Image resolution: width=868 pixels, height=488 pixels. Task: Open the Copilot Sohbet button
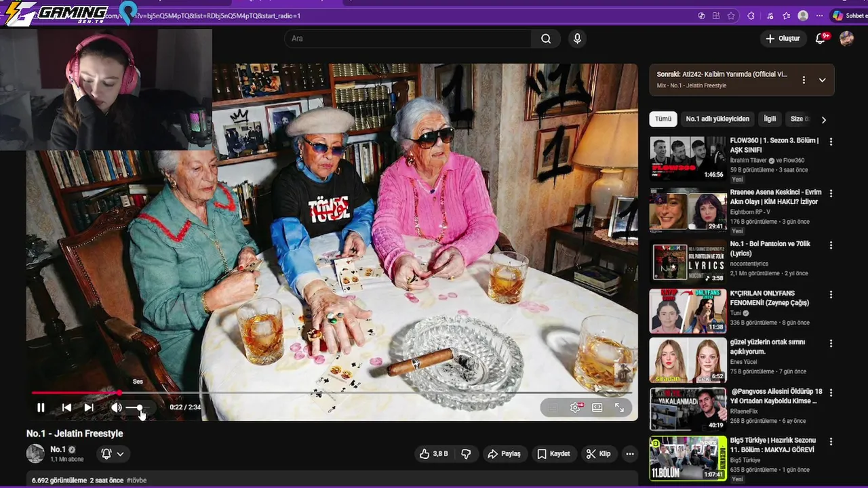coord(850,16)
